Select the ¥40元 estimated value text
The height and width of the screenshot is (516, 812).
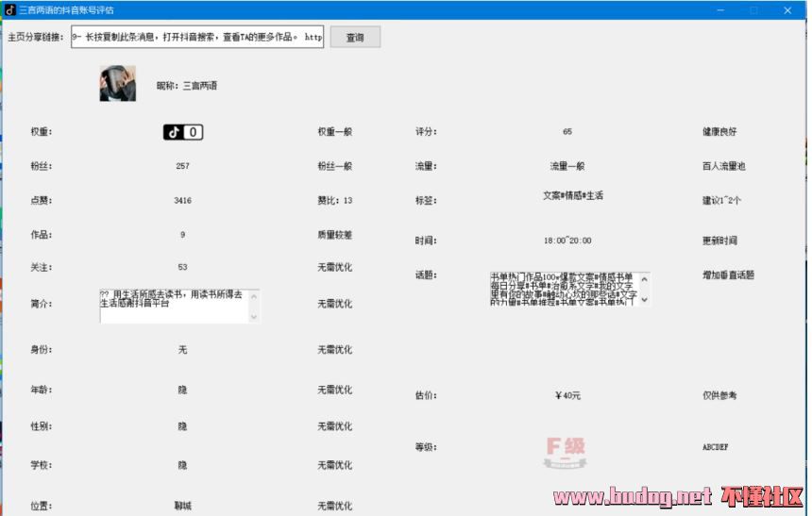point(567,395)
